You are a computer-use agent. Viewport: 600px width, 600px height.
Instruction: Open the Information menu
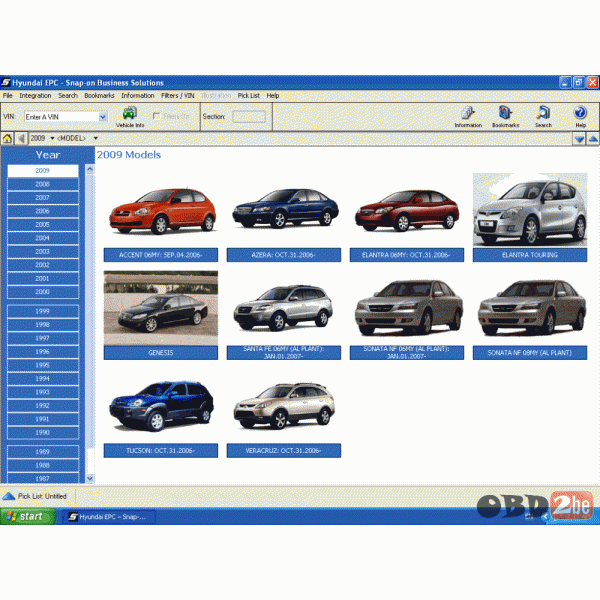pos(138,96)
